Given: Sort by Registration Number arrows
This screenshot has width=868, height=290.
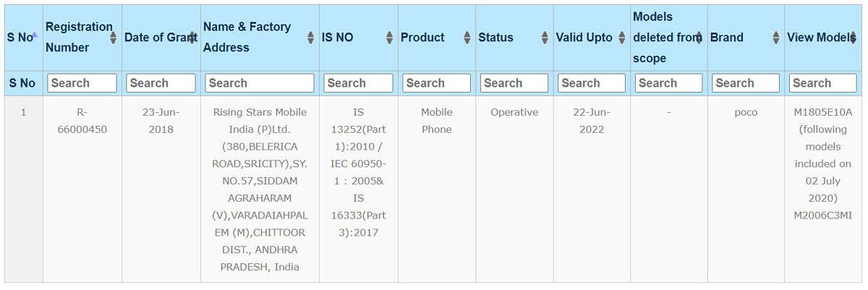Looking at the screenshot, I should 114,38.
